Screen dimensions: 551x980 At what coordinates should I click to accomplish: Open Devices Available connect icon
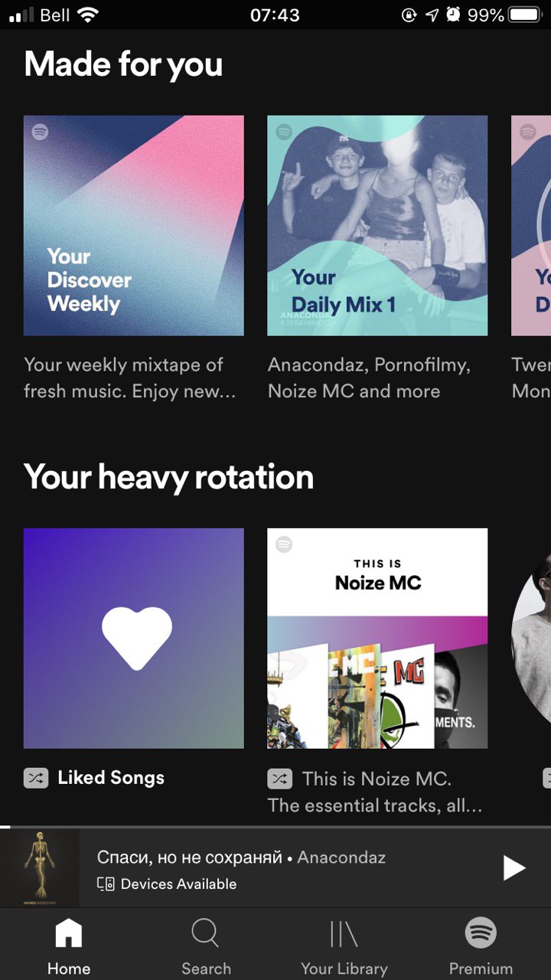click(x=106, y=884)
